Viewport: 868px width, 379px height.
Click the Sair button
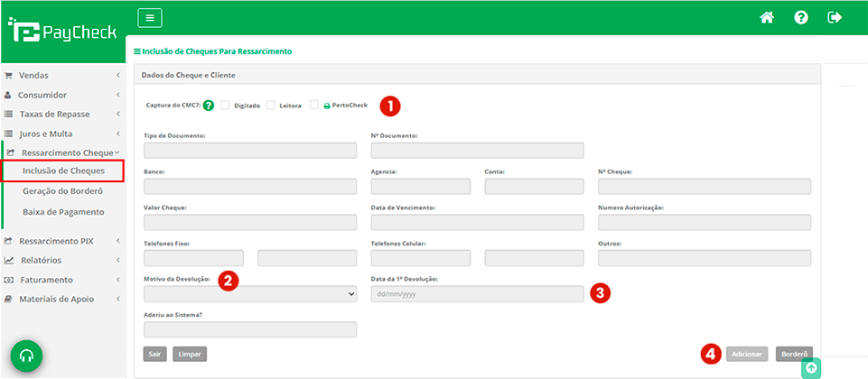[x=155, y=354]
